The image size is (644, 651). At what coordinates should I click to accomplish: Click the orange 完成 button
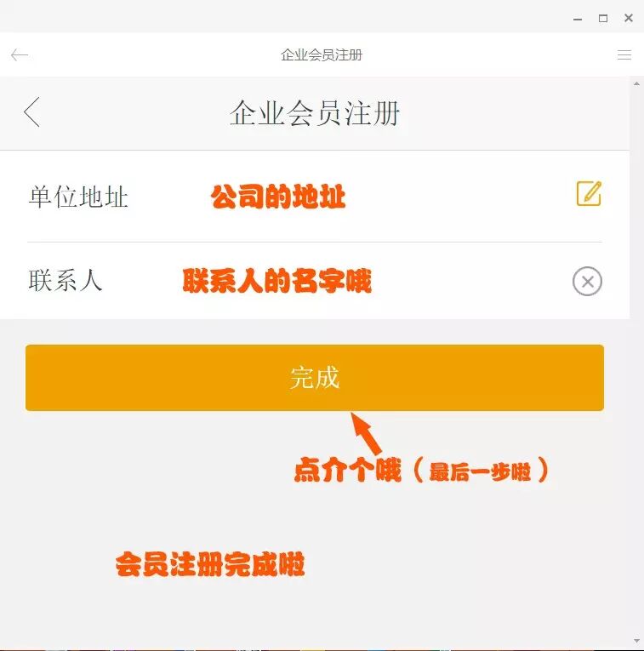click(315, 378)
